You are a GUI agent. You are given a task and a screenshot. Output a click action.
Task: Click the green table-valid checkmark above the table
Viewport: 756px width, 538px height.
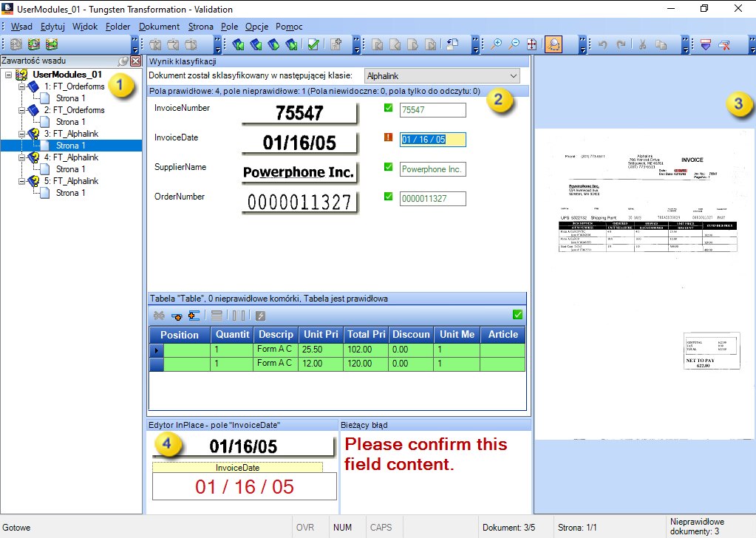coord(517,315)
